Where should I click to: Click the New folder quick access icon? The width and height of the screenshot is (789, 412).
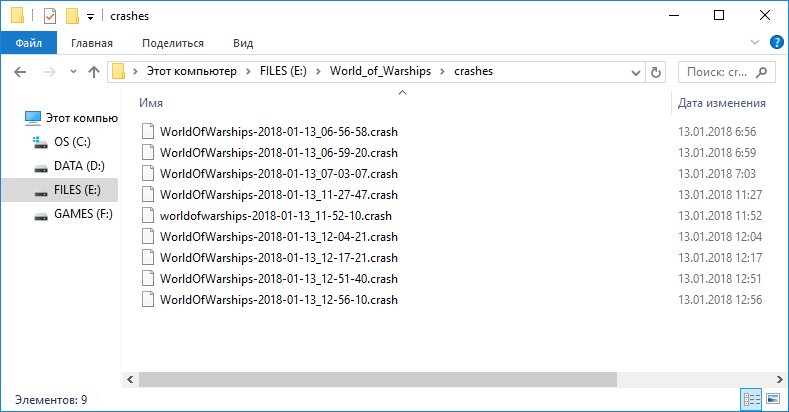tap(72, 16)
